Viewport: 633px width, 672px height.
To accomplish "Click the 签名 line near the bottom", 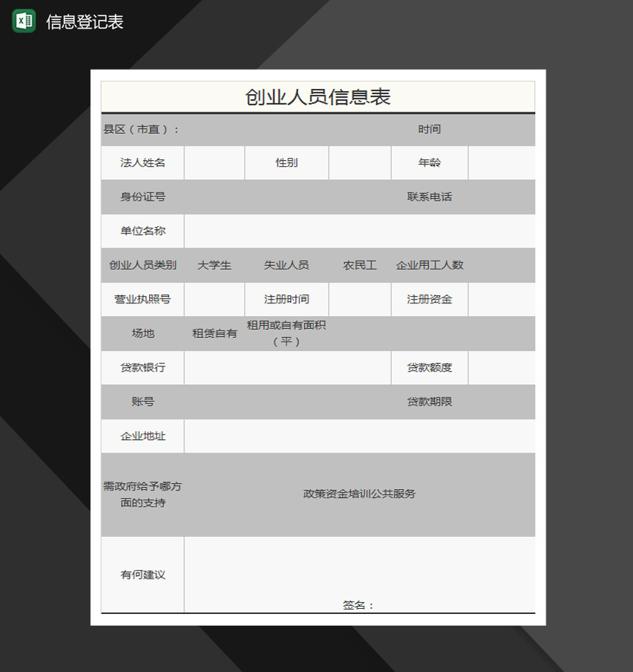I will pyautogui.click(x=361, y=607).
